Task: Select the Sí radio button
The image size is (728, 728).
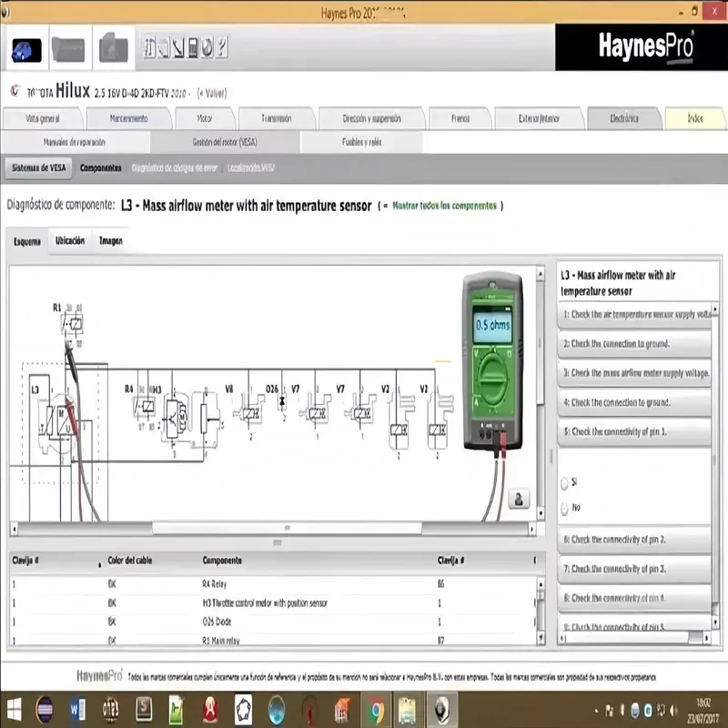Action: click(x=565, y=484)
